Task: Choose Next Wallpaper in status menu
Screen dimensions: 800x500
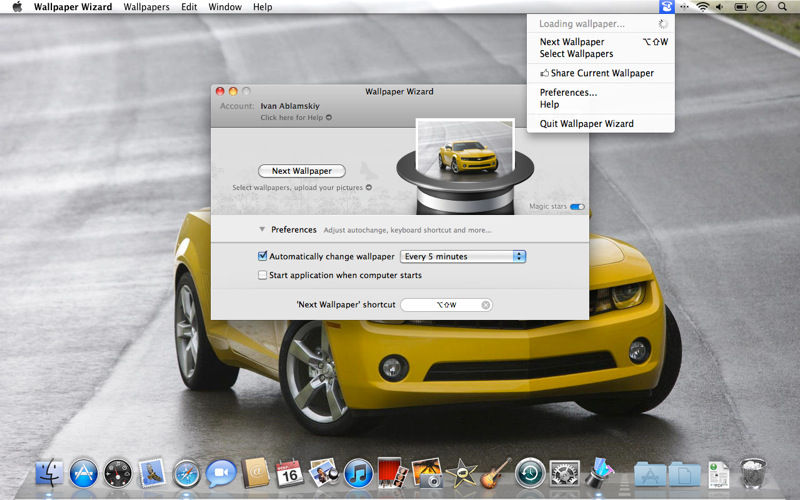Action: pyautogui.click(x=601, y=42)
